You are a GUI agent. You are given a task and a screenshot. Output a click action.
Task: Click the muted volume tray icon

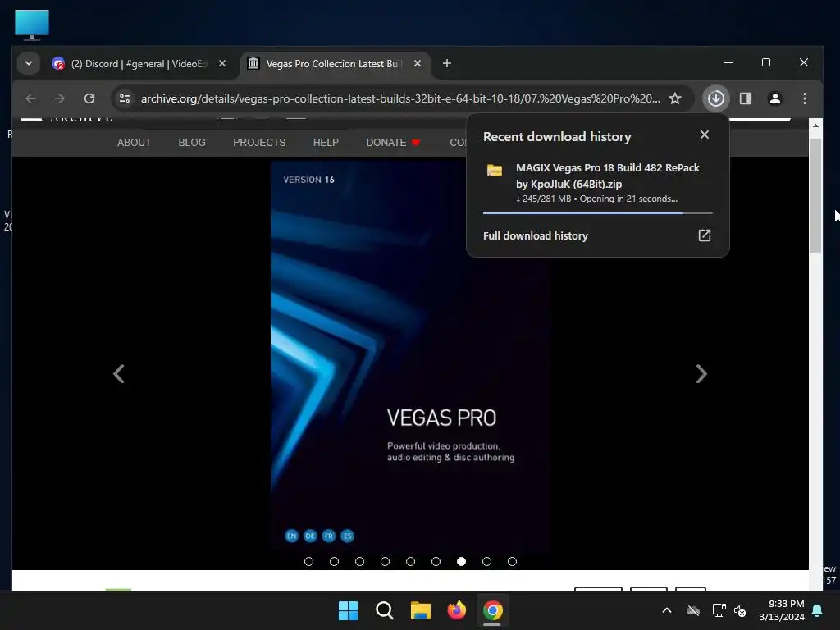click(x=740, y=610)
